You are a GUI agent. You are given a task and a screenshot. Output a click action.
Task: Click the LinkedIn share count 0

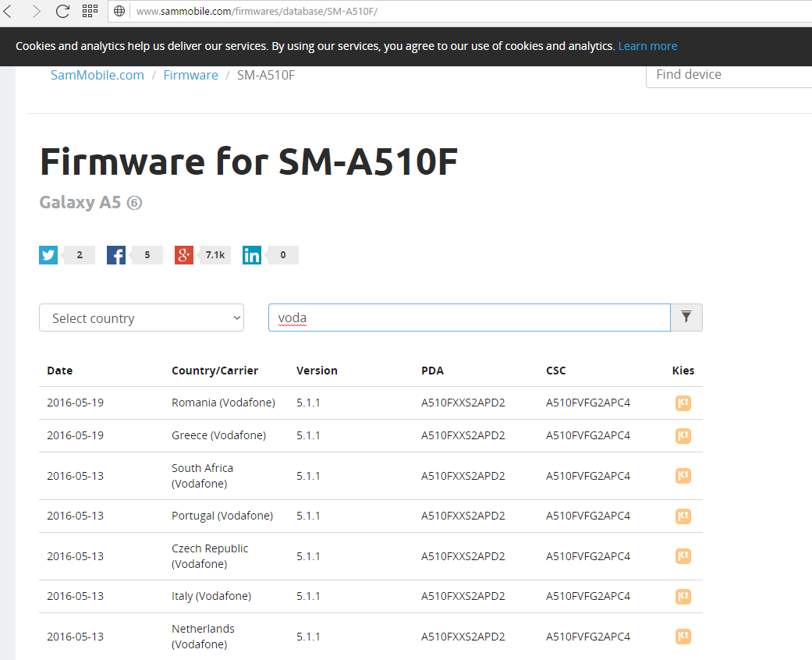pos(282,255)
